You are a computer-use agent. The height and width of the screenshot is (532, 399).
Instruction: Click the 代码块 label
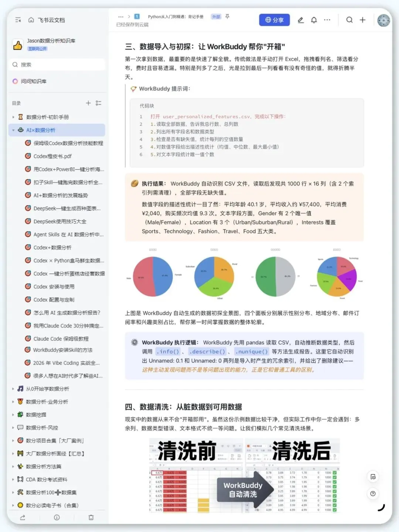tap(147, 106)
